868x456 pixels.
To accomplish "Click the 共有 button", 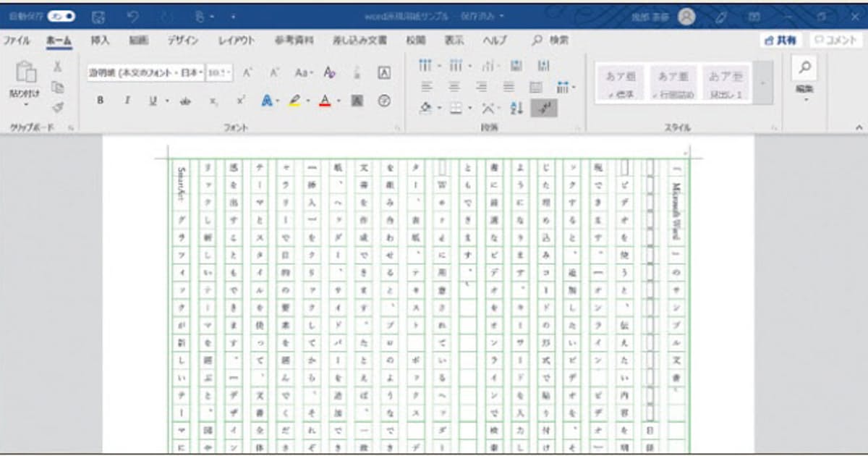I will pos(780,41).
